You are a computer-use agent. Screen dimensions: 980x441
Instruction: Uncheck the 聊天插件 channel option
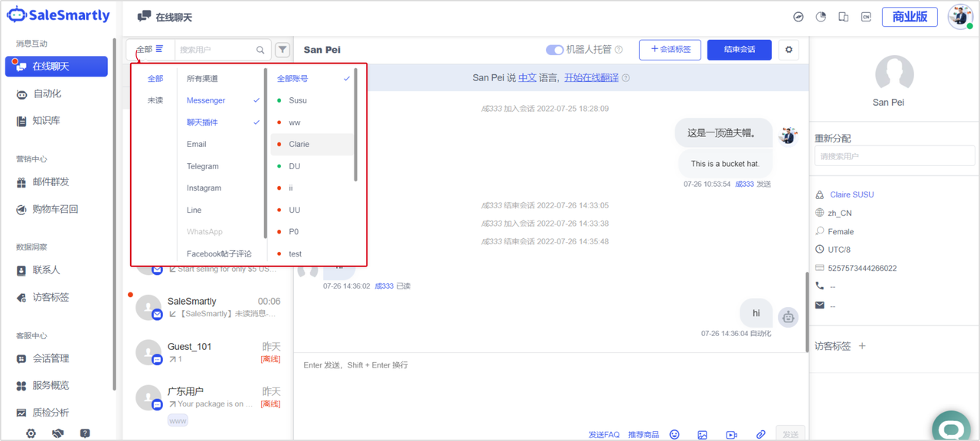coord(203,122)
